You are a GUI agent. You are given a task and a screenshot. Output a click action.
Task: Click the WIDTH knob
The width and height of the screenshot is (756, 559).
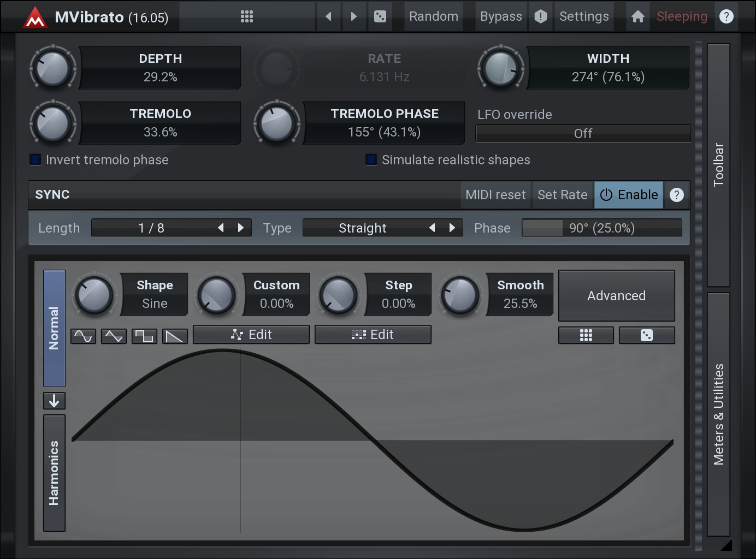tap(501, 68)
